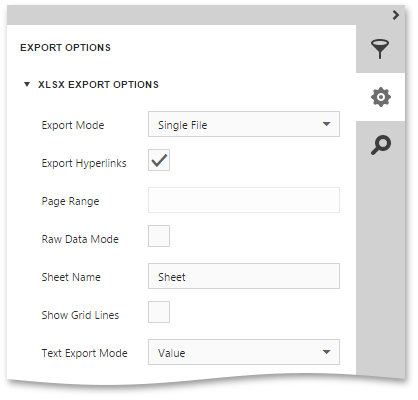Click the Sheet Name label
The height and width of the screenshot is (400, 418).
coord(71,277)
